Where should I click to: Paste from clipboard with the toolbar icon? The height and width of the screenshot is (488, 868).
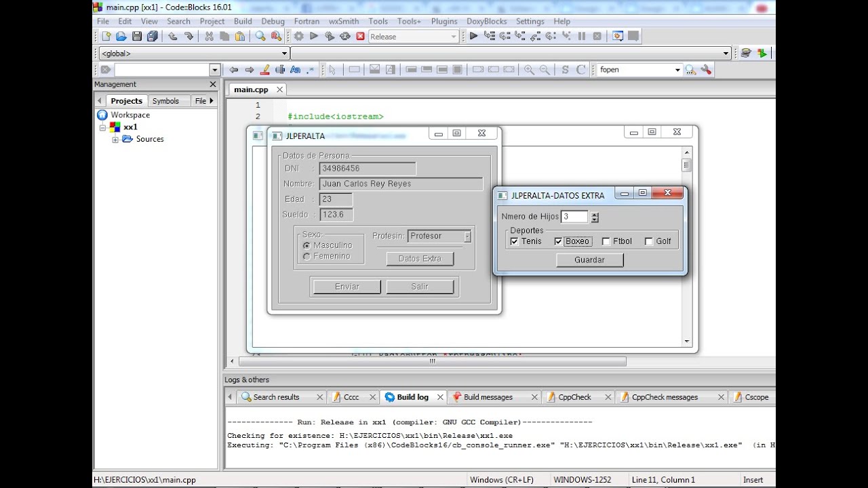coord(240,37)
